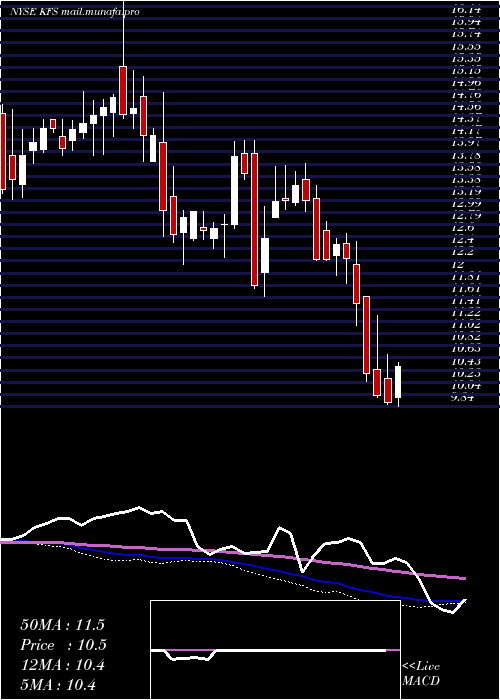500x700 pixels.
Task: Click the 10.04 price axis label
Action: tap(467, 385)
